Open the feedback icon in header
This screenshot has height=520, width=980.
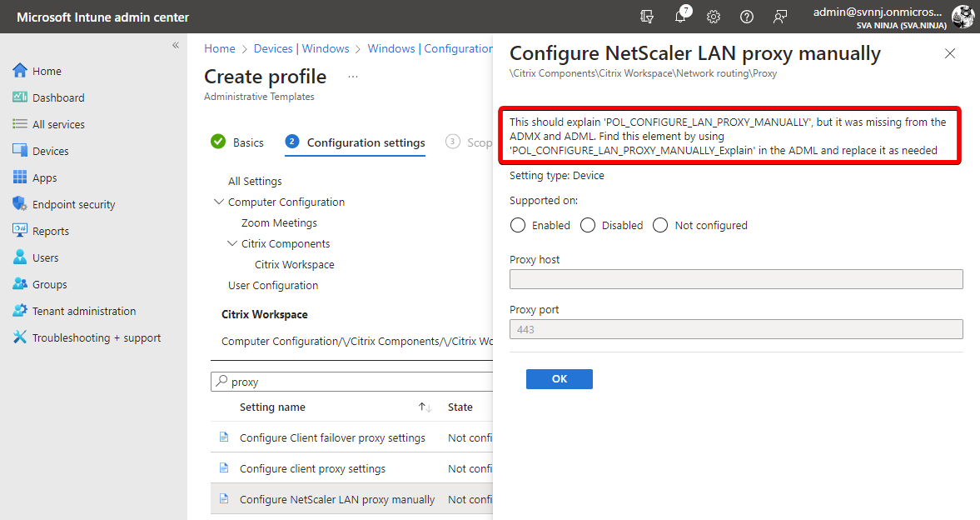780,17
